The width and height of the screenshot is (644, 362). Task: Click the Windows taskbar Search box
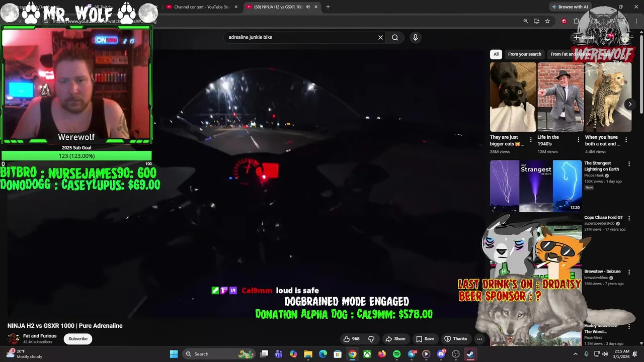click(x=219, y=354)
